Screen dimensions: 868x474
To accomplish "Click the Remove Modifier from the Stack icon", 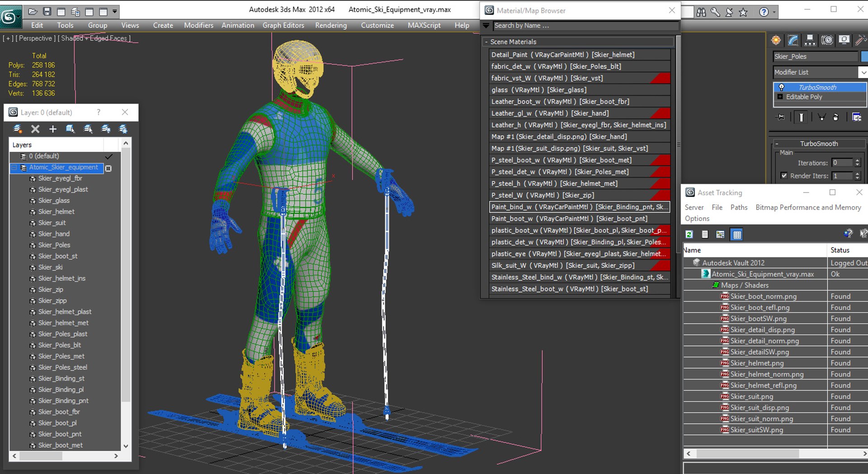I will 836,117.
